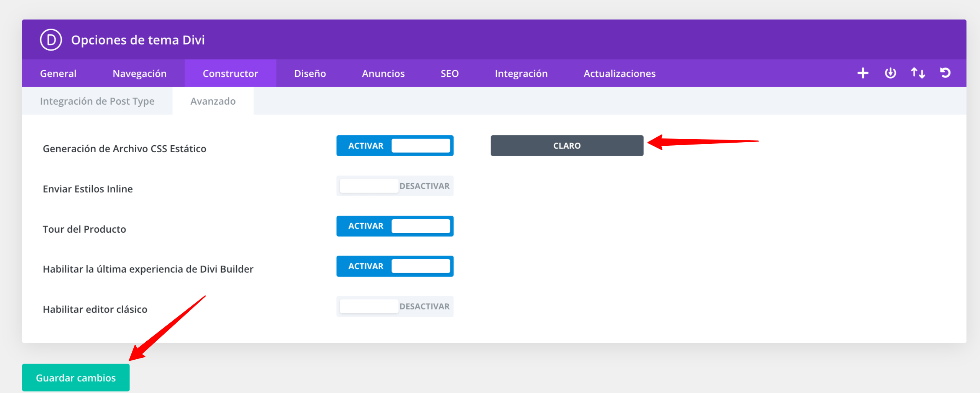
Task: Toggle Tour del Producto switch
Action: pyautogui.click(x=395, y=226)
